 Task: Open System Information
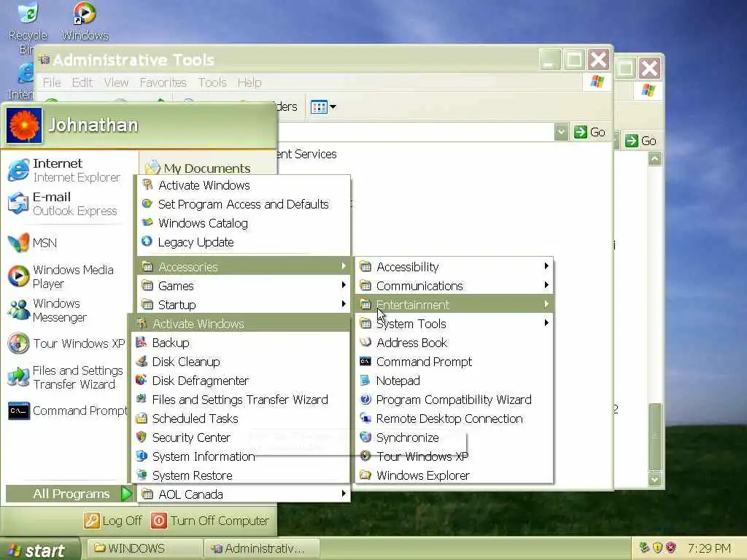(241, 456)
